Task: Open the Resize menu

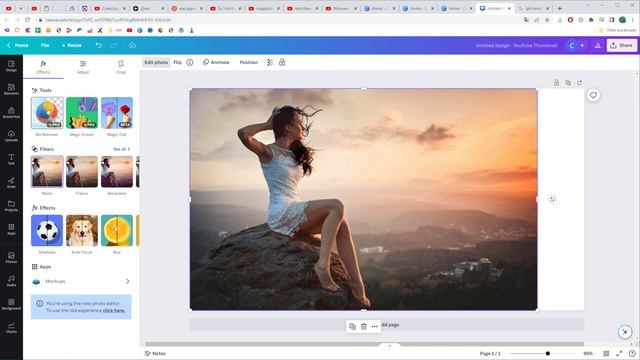Action: coord(72,45)
